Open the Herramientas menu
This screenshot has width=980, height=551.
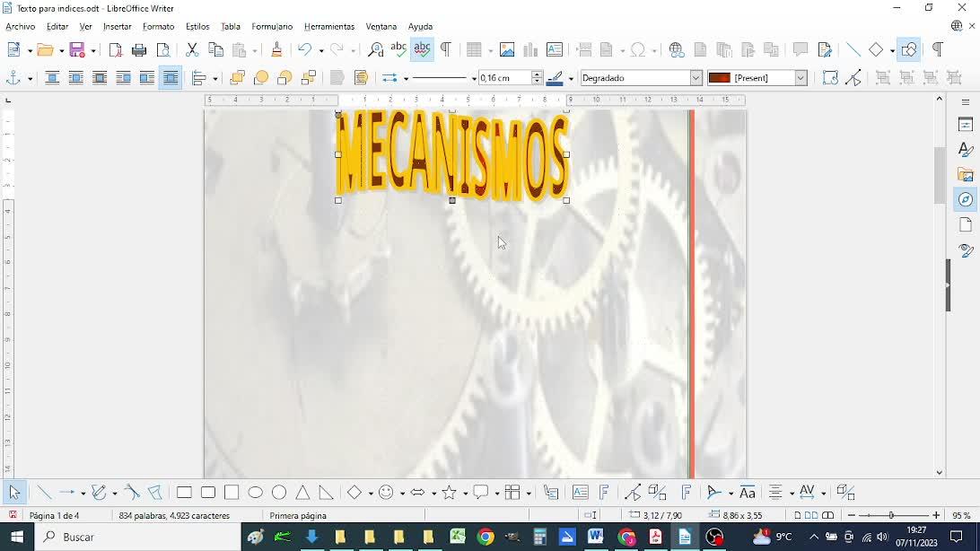[329, 26]
